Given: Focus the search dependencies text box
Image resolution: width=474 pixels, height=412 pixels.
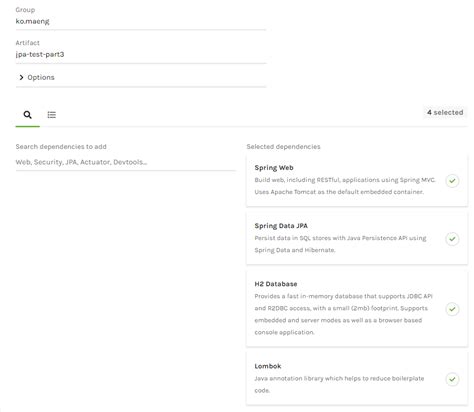Looking at the screenshot, I should click(125, 162).
